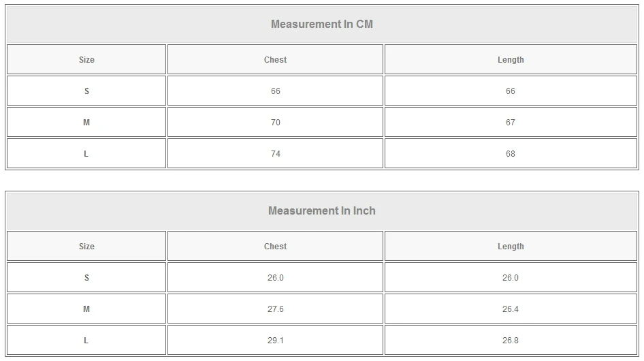Click the "Measurement In CM" table title
The image size is (644, 361).
[322, 25]
